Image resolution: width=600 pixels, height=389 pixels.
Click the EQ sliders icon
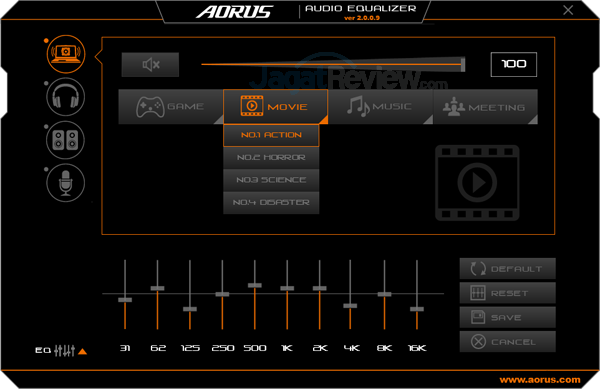(64, 350)
